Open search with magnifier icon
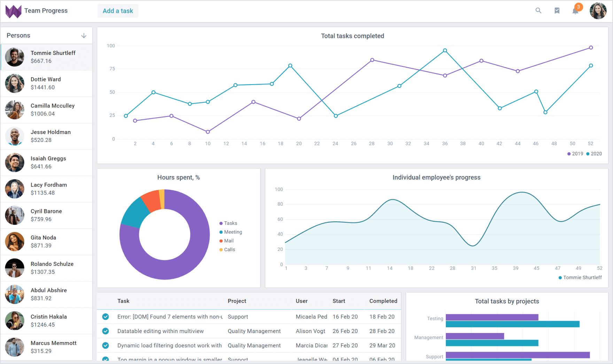This screenshot has height=364, width=613. (538, 11)
